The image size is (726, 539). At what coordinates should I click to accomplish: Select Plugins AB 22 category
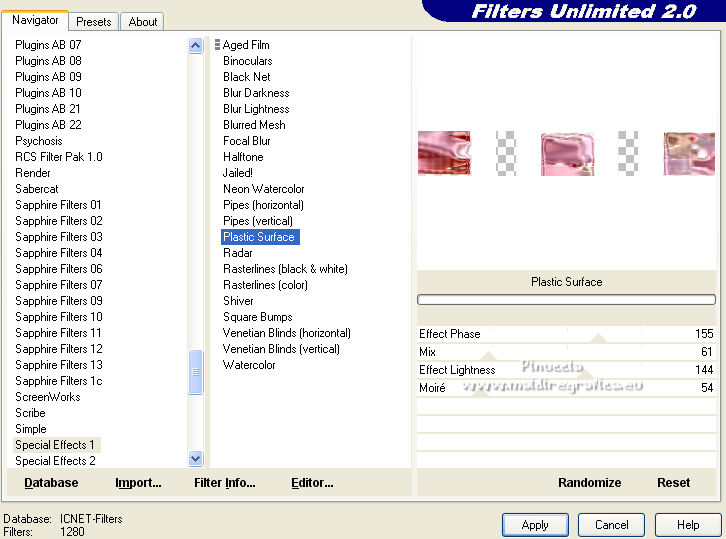point(48,125)
